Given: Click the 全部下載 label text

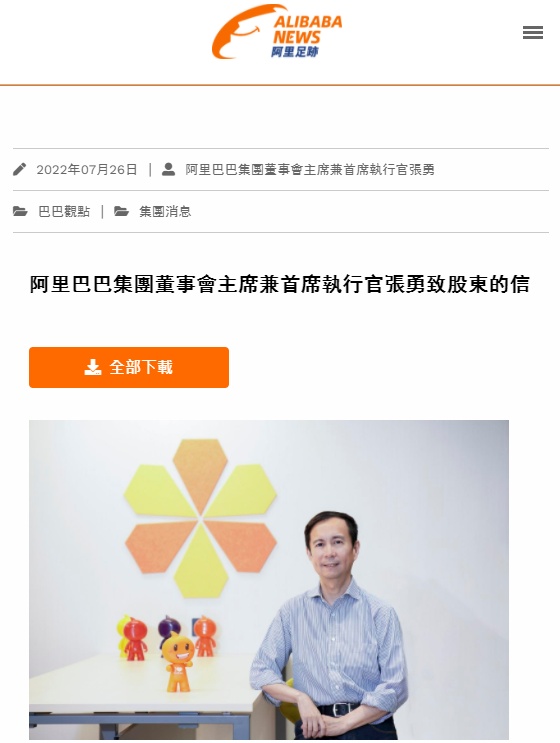Looking at the screenshot, I should point(141,367).
